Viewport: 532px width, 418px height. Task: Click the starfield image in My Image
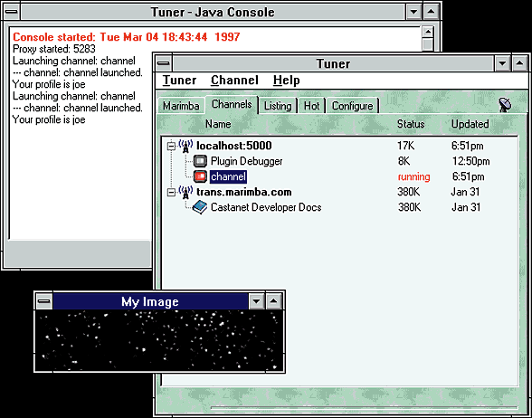tap(159, 340)
